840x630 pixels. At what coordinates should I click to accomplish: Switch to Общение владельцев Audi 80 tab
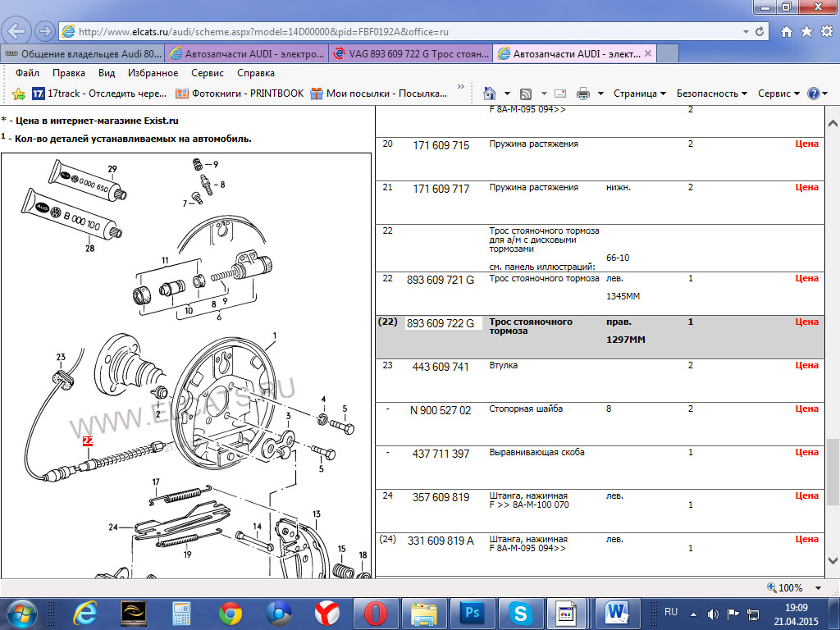(x=83, y=53)
